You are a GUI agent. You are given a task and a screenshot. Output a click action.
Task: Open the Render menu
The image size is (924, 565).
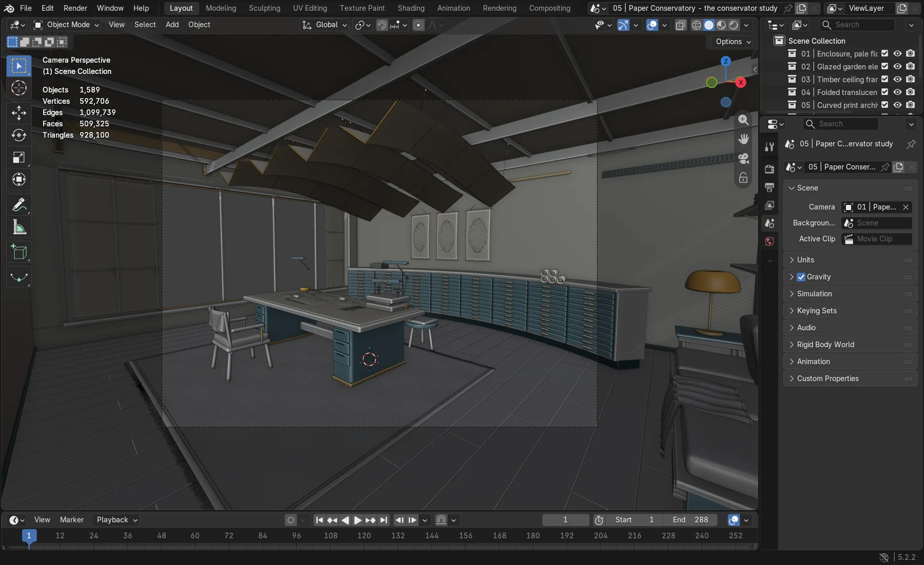click(75, 8)
